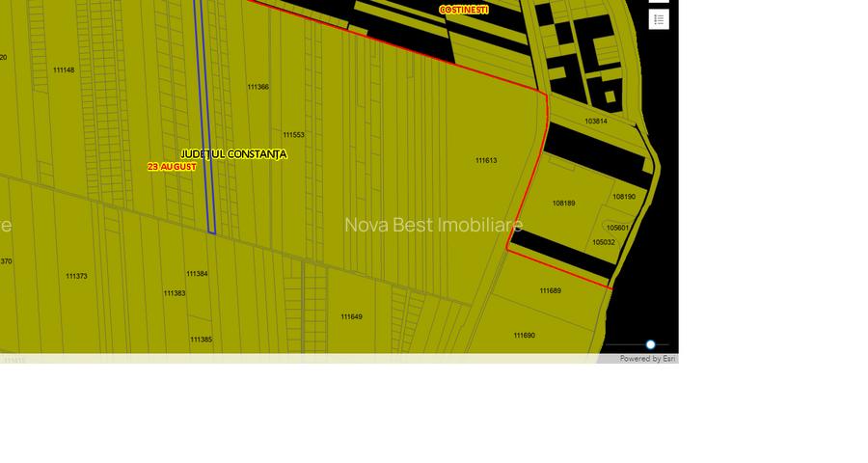
Task: Select parcel 111553
Action: 293,135
